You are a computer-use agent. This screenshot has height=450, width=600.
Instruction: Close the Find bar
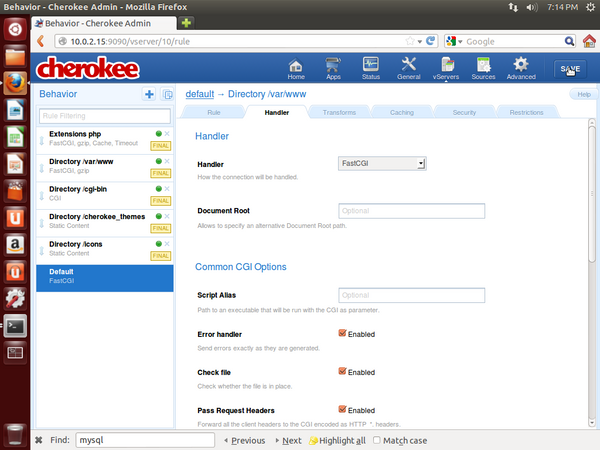pyautogui.click(x=39, y=440)
